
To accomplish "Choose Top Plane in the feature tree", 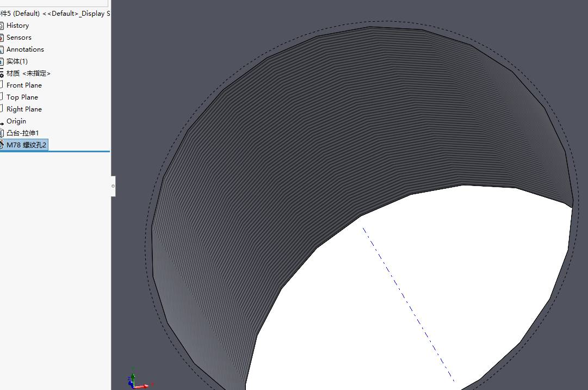I will [22, 97].
